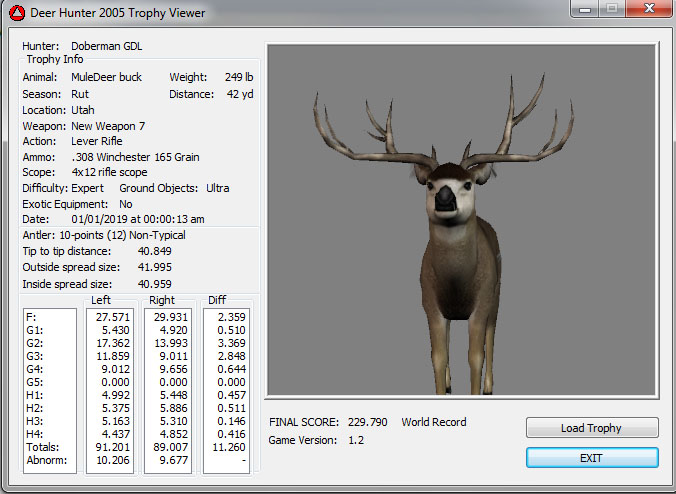Click the World Record label
The image size is (676, 494).
(x=434, y=422)
